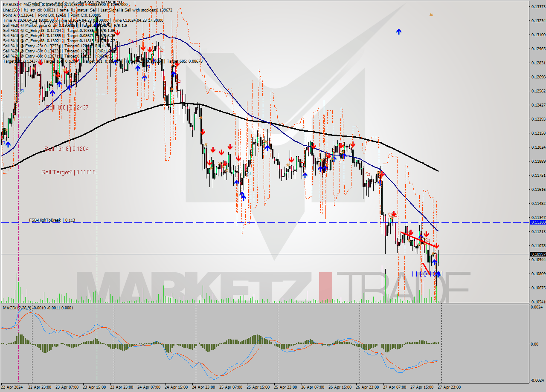Click the '22 Apr 2024' time axis label
The height and width of the screenshot is (392, 546).
(x=12, y=387)
